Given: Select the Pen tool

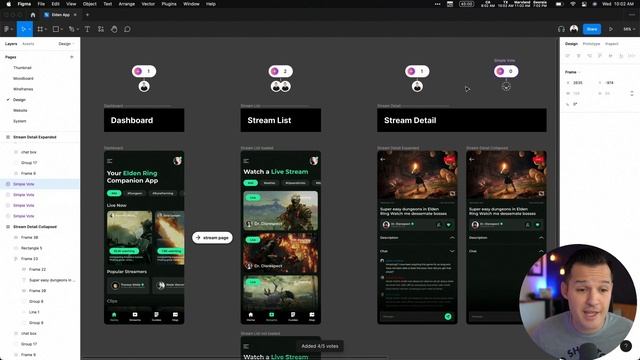Looking at the screenshot, I should [71, 29].
